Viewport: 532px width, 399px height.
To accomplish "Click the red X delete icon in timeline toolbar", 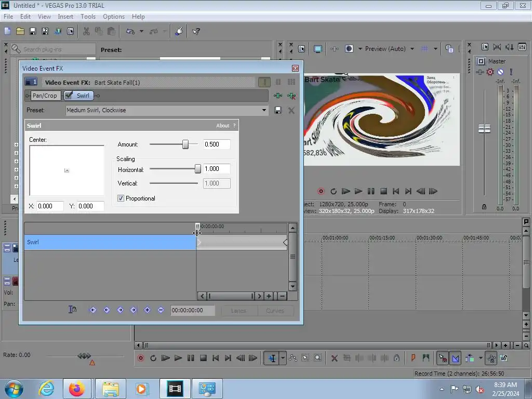I will [x=334, y=358].
